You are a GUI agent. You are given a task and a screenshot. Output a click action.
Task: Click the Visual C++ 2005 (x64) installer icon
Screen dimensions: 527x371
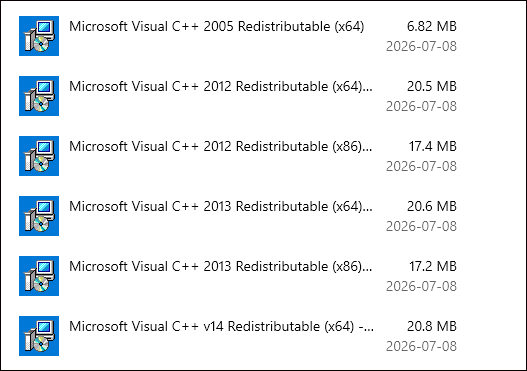click(x=39, y=36)
